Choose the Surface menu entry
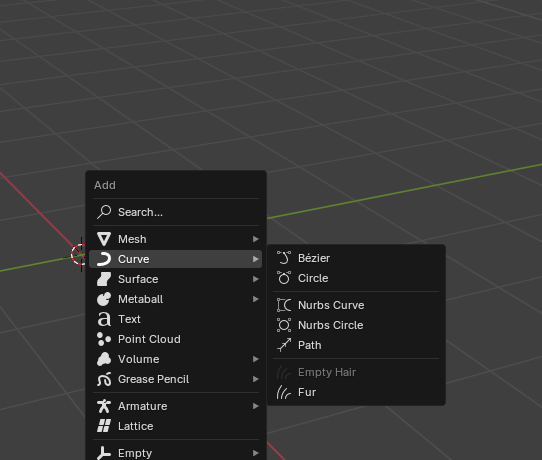This screenshot has width=542, height=460. click(x=176, y=279)
